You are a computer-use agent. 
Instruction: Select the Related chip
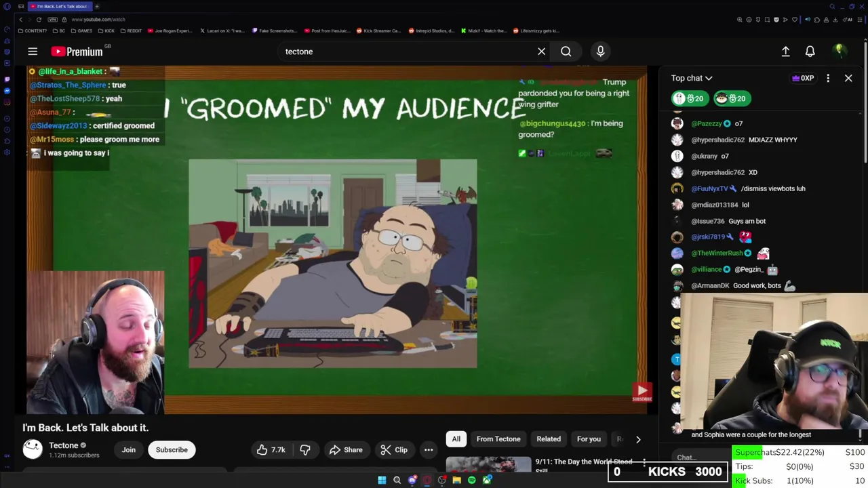(x=549, y=439)
